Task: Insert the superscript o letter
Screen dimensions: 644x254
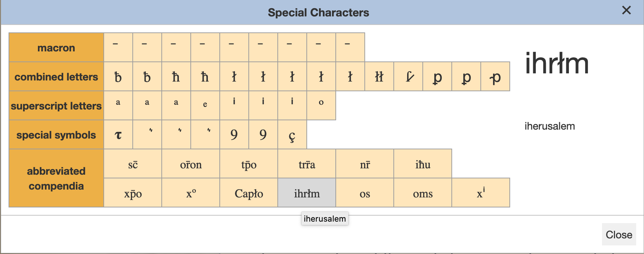Action: [321, 106]
